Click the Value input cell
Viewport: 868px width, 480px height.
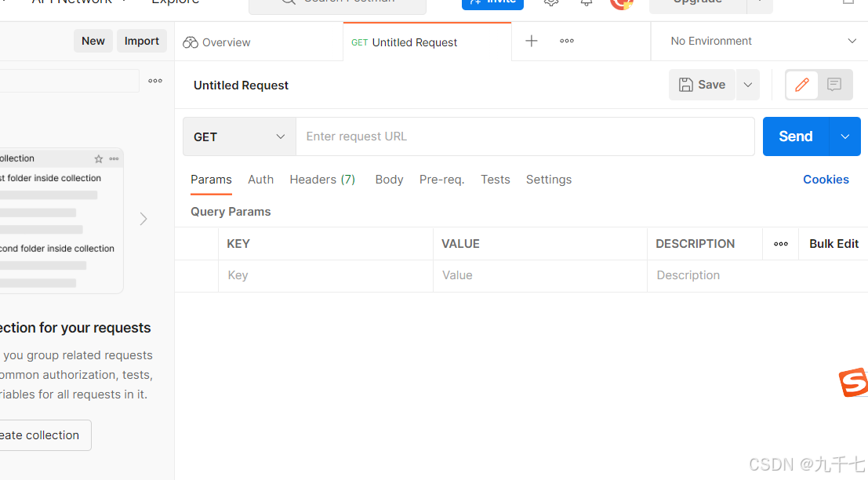pyautogui.click(x=539, y=276)
